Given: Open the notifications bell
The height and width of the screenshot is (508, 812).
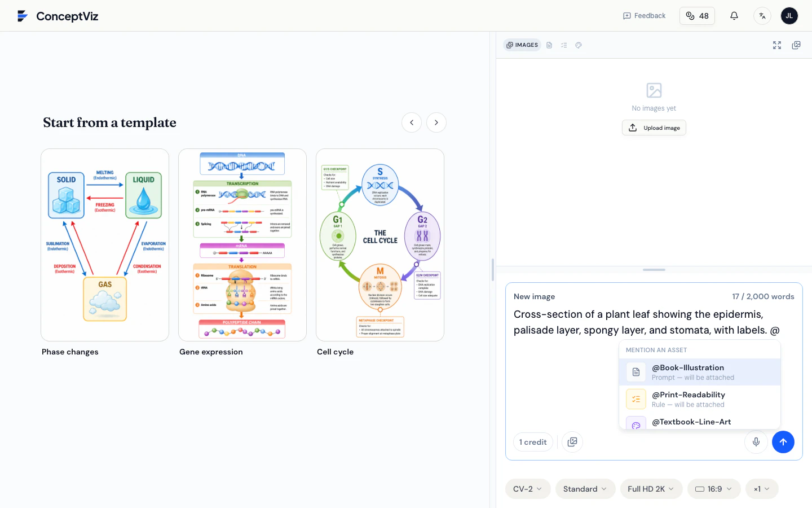Looking at the screenshot, I should click(734, 16).
